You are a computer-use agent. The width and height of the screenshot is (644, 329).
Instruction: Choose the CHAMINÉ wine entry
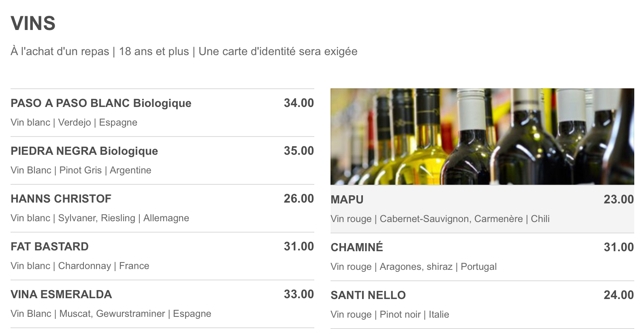[x=482, y=257]
